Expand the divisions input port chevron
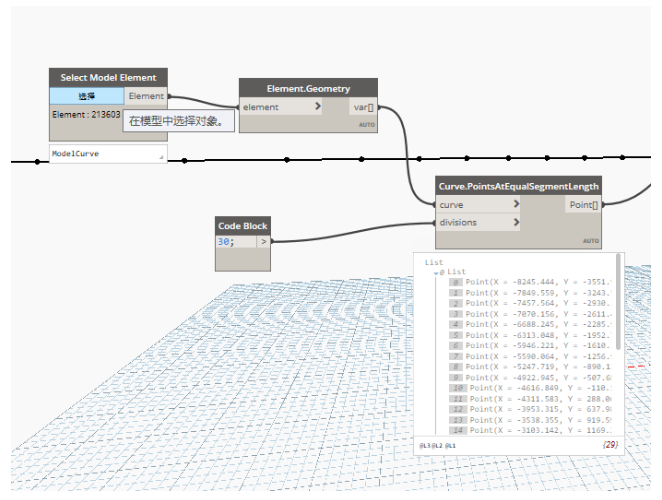The image size is (662, 500). (x=516, y=223)
